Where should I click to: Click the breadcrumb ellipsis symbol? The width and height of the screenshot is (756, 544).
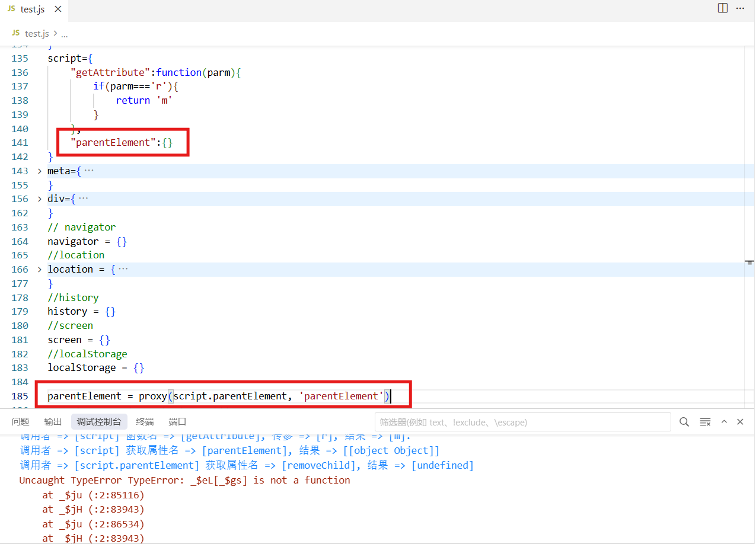pos(65,34)
